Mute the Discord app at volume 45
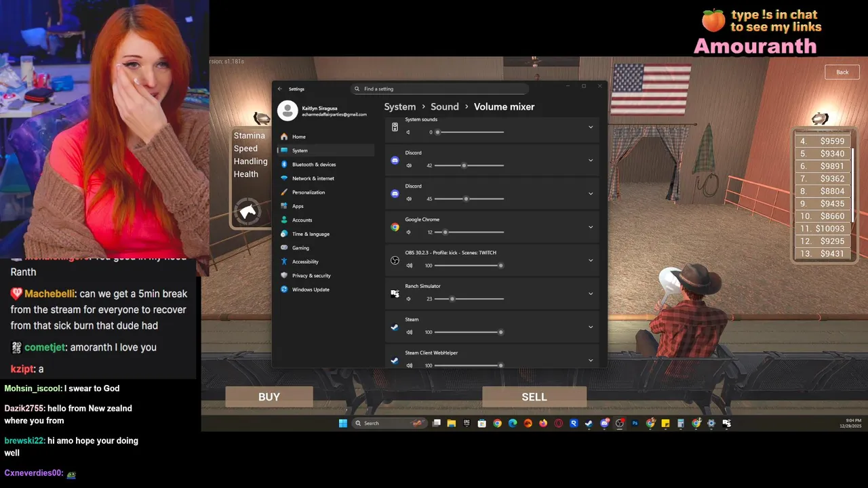 coord(409,199)
